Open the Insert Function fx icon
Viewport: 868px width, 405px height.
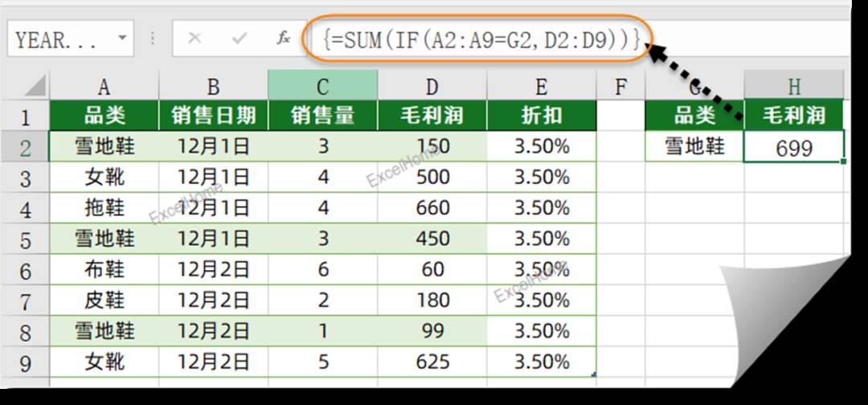pyautogui.click(x=284, y=39)
